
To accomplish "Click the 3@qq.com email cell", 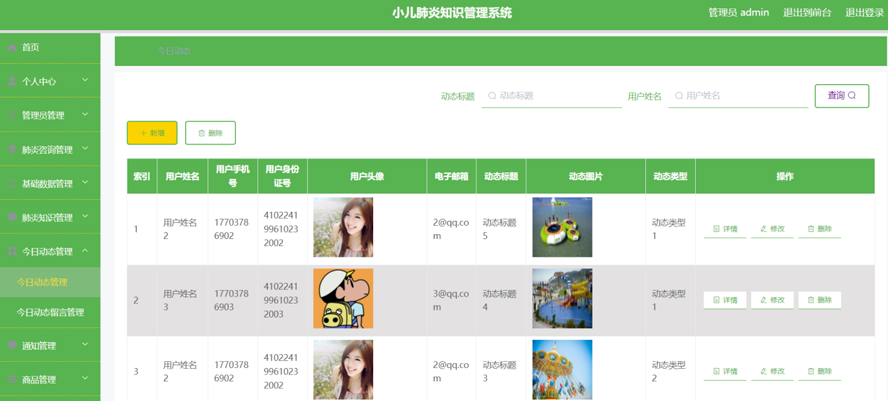I will tap(451, 300).
